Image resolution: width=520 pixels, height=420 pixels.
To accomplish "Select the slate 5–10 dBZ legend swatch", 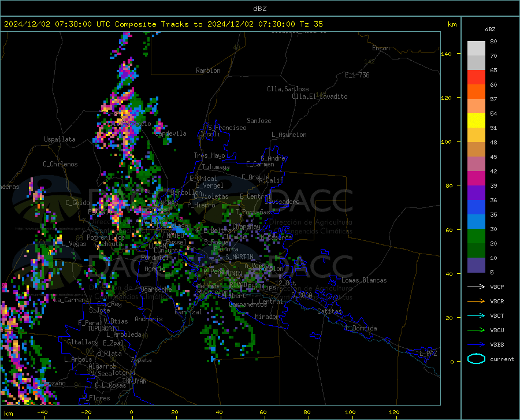I will click(x=476, y=265).
